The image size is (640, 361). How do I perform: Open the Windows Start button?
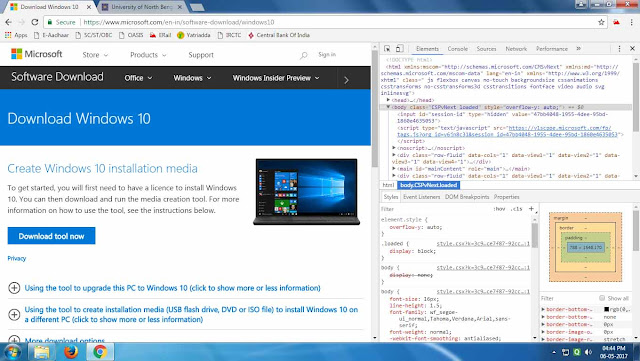point(11,352)
